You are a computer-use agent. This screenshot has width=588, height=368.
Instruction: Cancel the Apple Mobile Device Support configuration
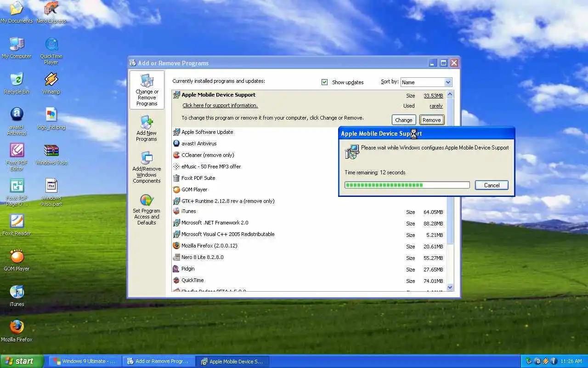[492, 185]
